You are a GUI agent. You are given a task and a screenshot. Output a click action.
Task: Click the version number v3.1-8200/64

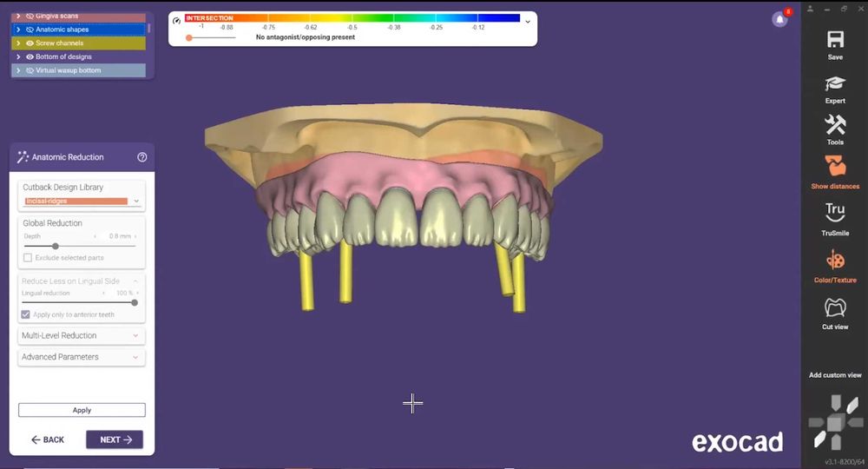coord(844,462)
